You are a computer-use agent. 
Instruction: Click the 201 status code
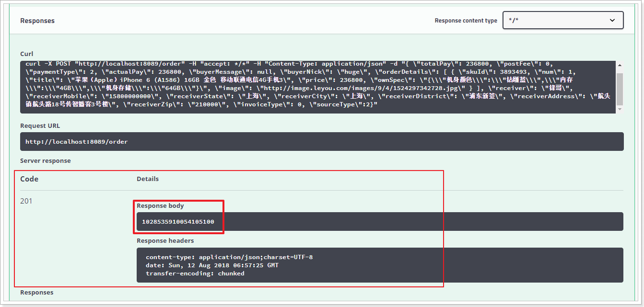coord(26,201)
